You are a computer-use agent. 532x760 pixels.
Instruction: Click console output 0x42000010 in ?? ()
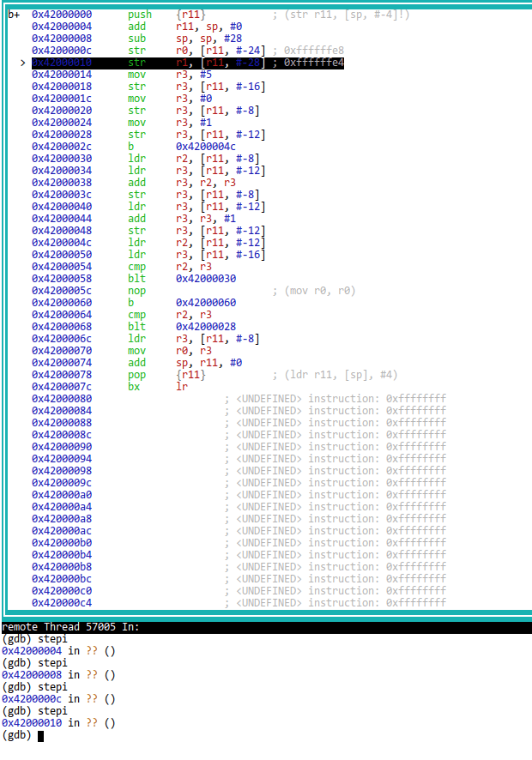click(x=58, y=723)
